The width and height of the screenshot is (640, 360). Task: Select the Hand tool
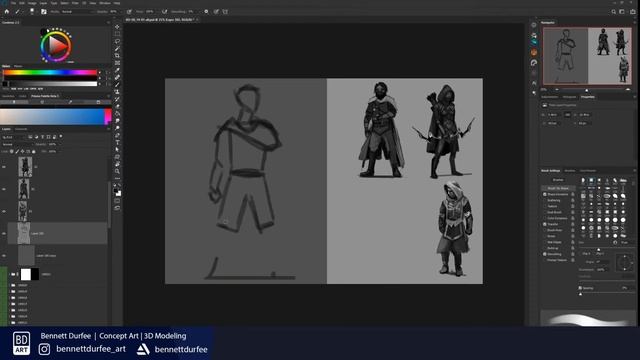click(x=117, y=164)
